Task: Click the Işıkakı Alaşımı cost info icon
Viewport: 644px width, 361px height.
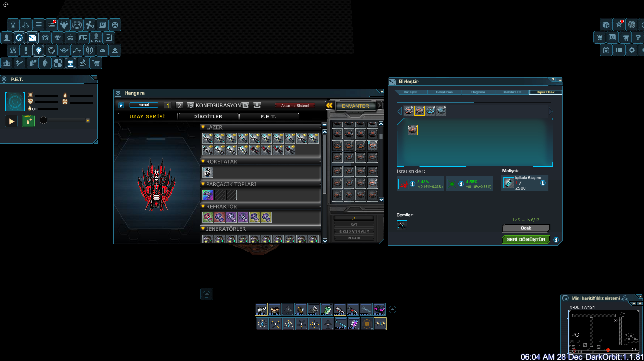Action: pyautogui.click(x=543, y=183)
